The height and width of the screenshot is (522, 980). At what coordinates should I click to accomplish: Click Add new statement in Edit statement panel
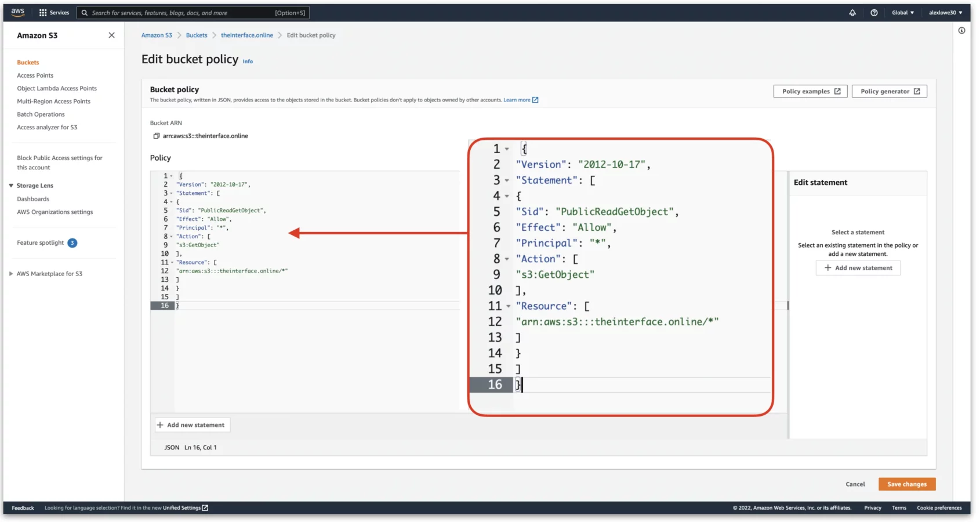(x=858, y=268)
